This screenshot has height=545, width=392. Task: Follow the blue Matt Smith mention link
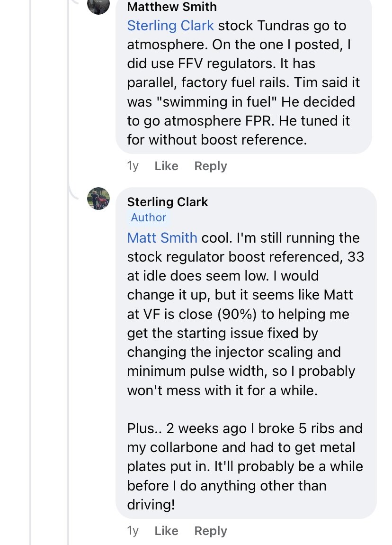tap(162, 238)
